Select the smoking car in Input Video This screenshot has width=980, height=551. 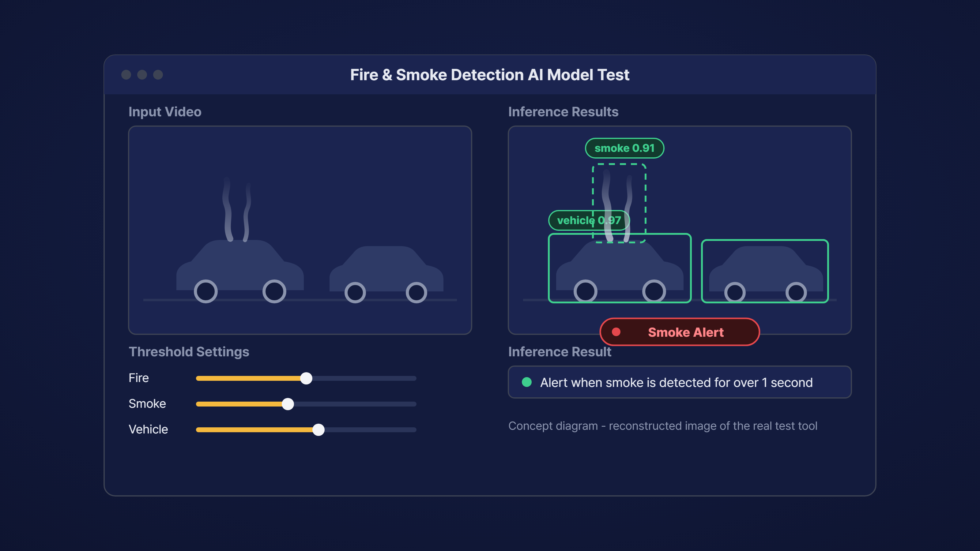[240, 271]
